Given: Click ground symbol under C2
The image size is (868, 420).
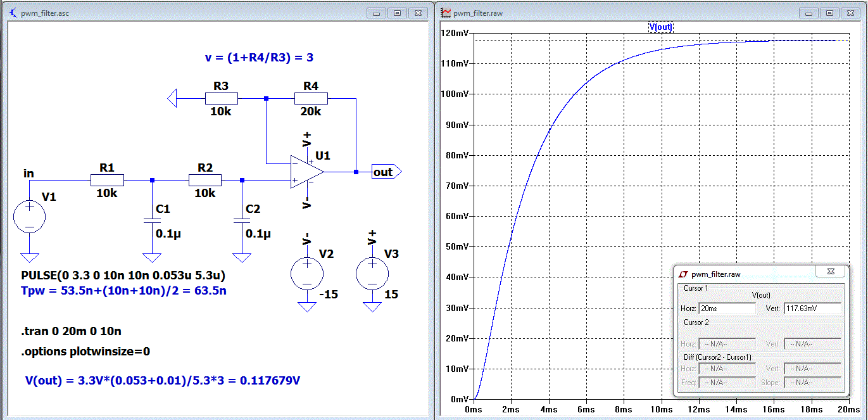Looking at the screenshot, I should 241,258.
